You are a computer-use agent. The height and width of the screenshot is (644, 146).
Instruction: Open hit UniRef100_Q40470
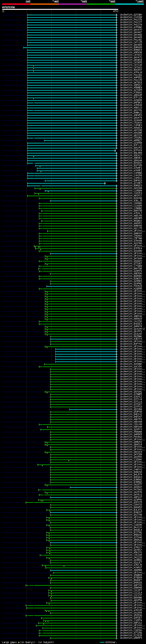tap(131, 30)
